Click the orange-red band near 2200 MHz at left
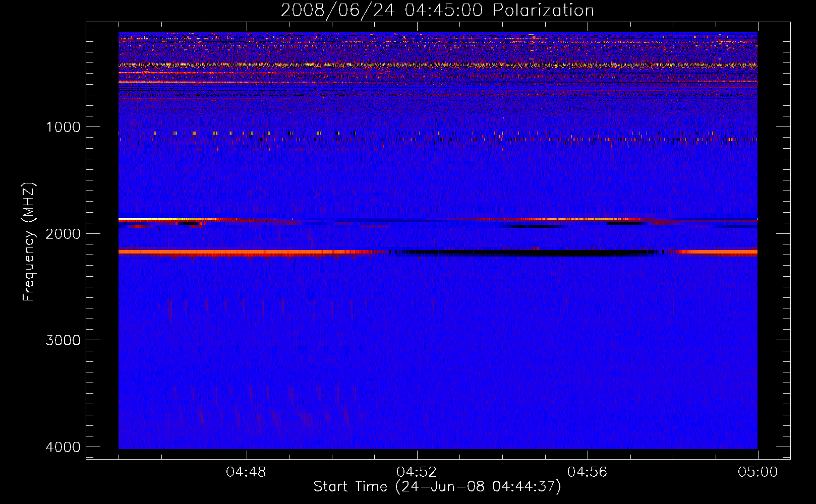816x504 pixels. (x=245, y=252)
